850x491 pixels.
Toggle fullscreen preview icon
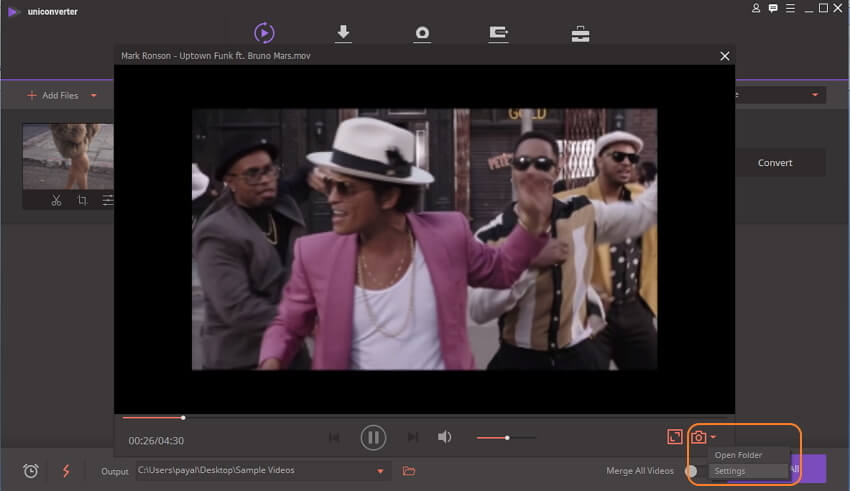(674, 437)
